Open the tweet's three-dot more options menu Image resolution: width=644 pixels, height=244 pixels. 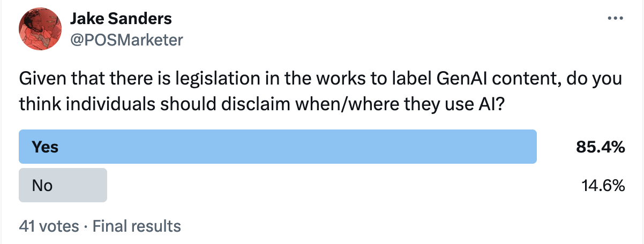point(615,18)
